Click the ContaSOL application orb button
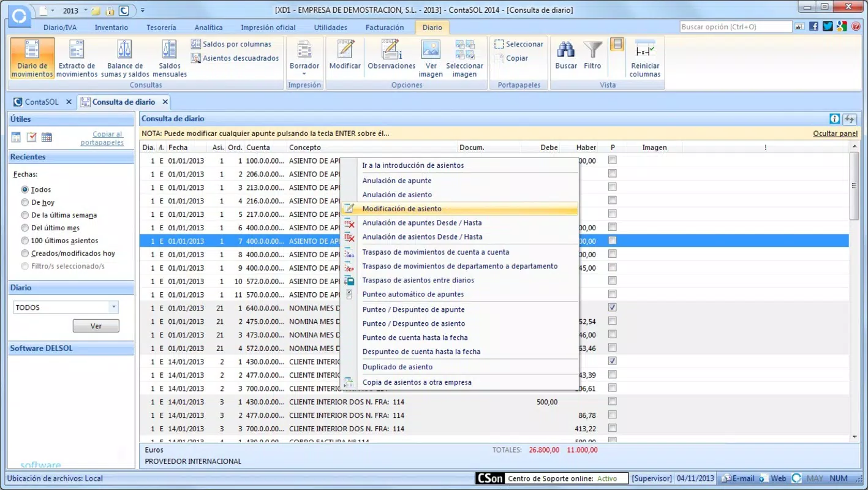 [x=19, y=16]
